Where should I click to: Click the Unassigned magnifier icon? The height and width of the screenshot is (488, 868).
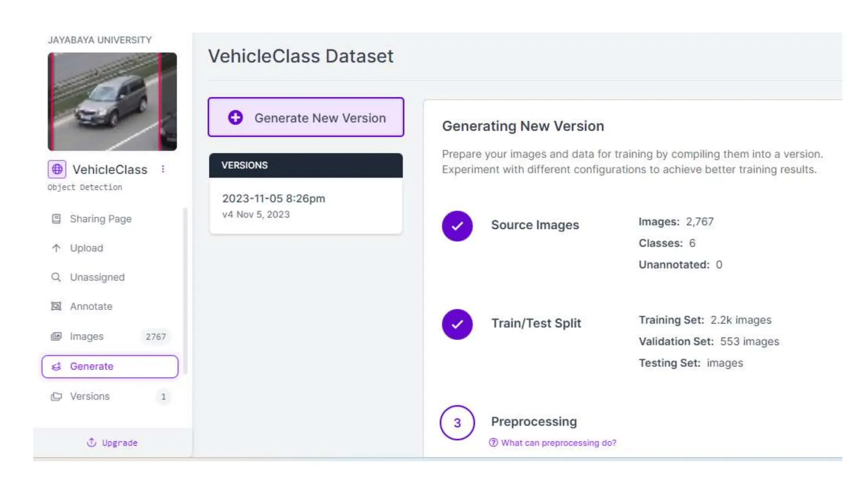pyautogui.click(x=56, y=277)
